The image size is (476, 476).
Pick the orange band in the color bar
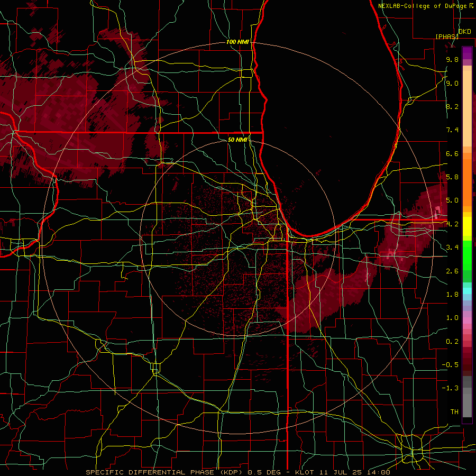click(467, 182)
